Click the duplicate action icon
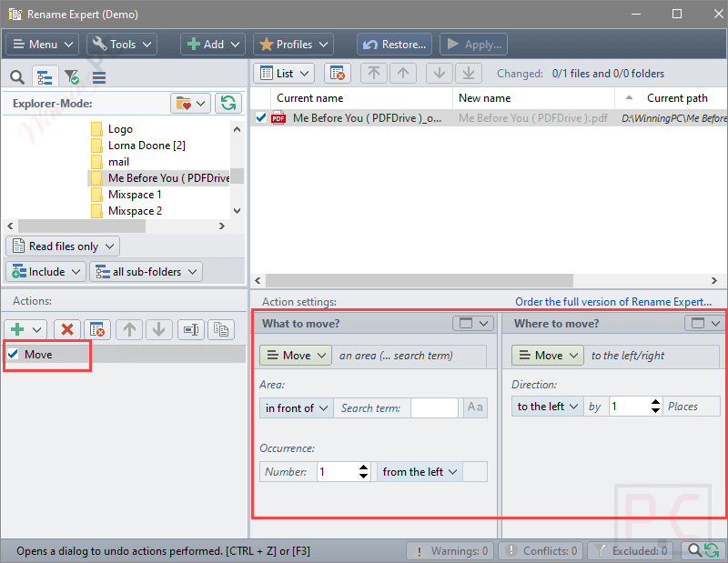 click(x=219, y=329)
